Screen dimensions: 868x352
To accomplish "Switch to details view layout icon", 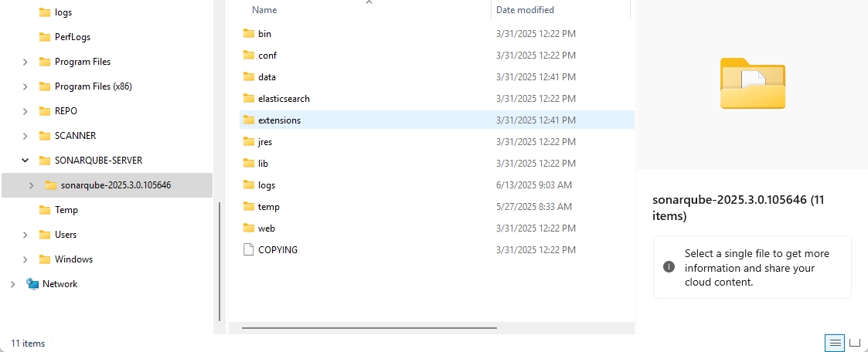I will point(834,343).
